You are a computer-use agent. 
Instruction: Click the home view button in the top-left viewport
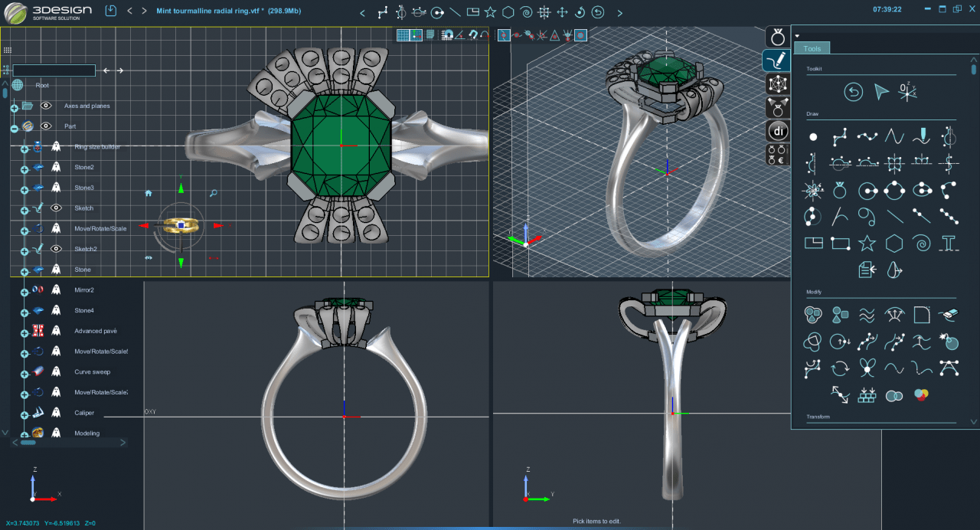pyautogui.click(x=148, y=194)
